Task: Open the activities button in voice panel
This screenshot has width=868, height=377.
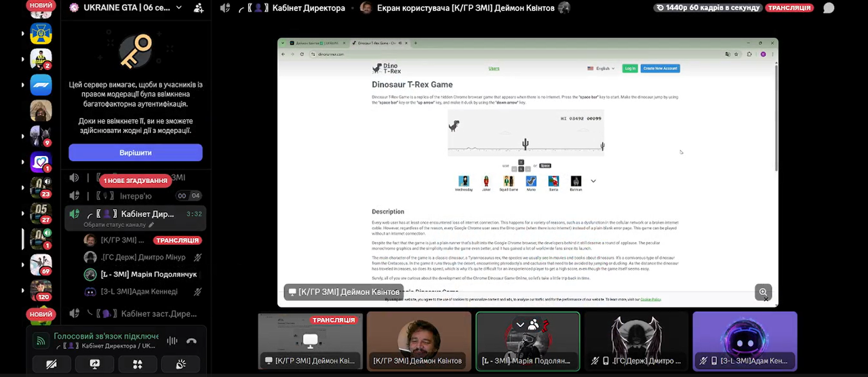Action: coord(138,364)
